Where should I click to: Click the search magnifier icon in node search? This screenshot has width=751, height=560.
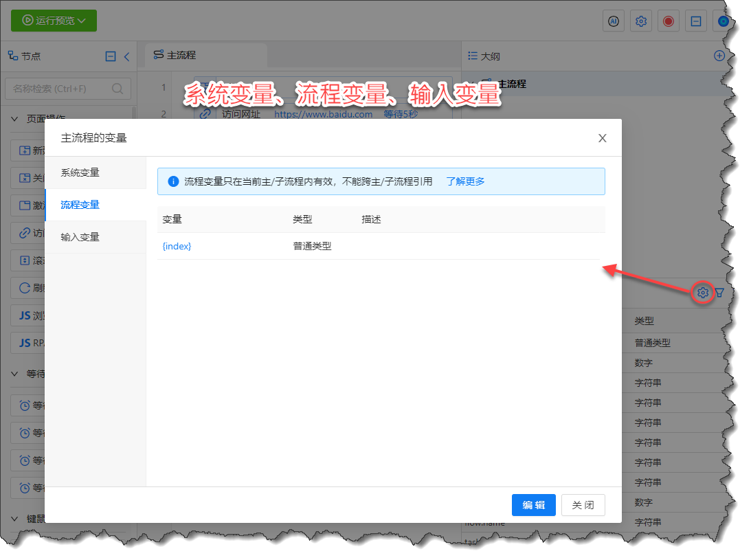(x=117, y=89)
